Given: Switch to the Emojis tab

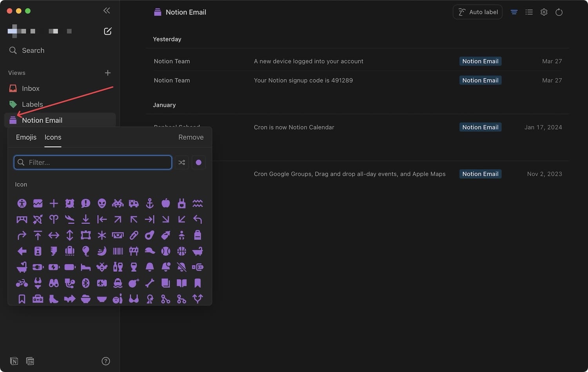Looking at the screenshot, I should click(26, 137).
